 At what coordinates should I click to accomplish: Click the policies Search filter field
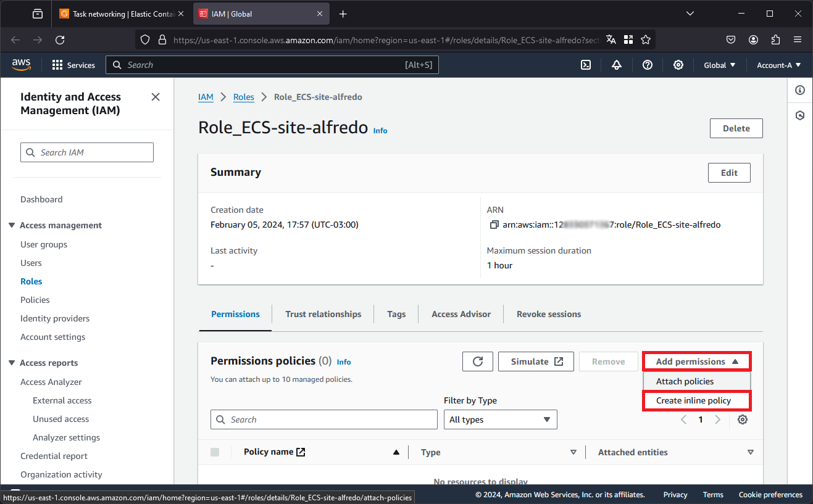pyautogui.click(x=324, y=419)
